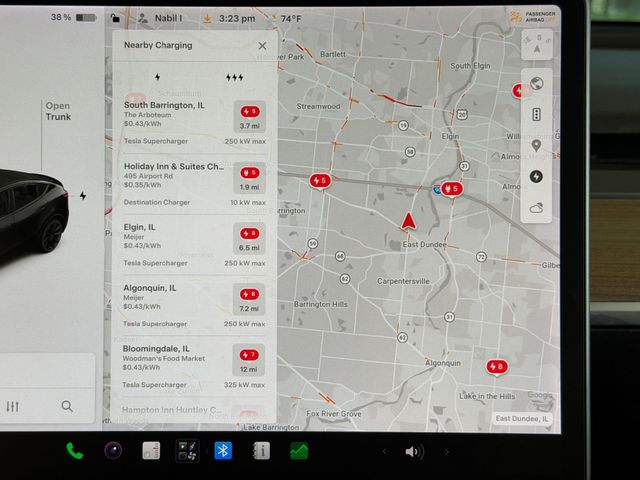This screenshot has width=640, height=480.
Task: Navigate to Holiday Inn 1.9 mi badge
Action: pos(249,178)
